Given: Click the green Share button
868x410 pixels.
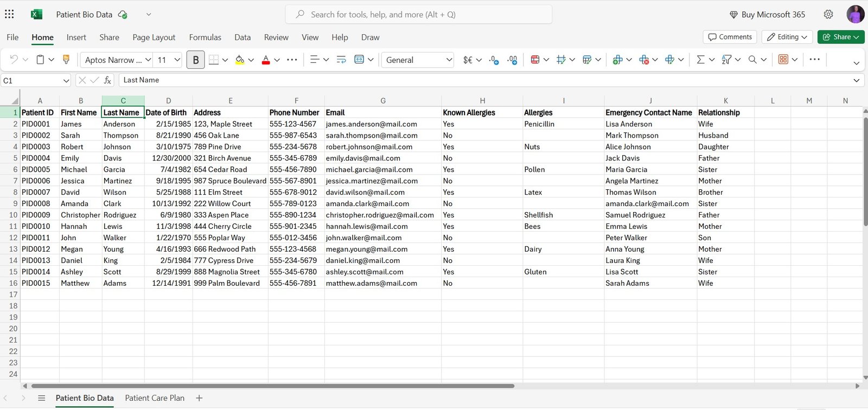Looking at the screenshot, I should [841, 37].
